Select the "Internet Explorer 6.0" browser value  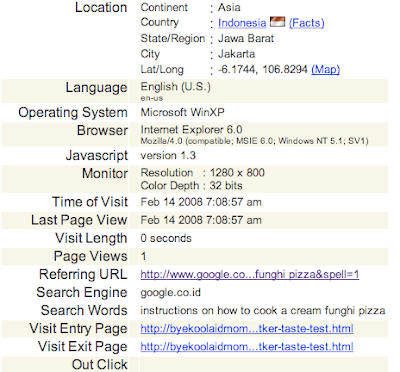click(191, 130)
